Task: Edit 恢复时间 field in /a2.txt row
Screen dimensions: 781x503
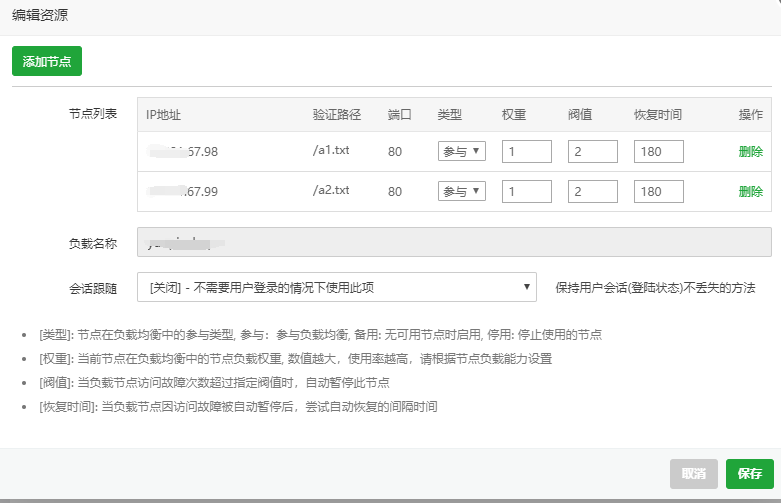Action: pyautogui.click(x=658, y=191)
